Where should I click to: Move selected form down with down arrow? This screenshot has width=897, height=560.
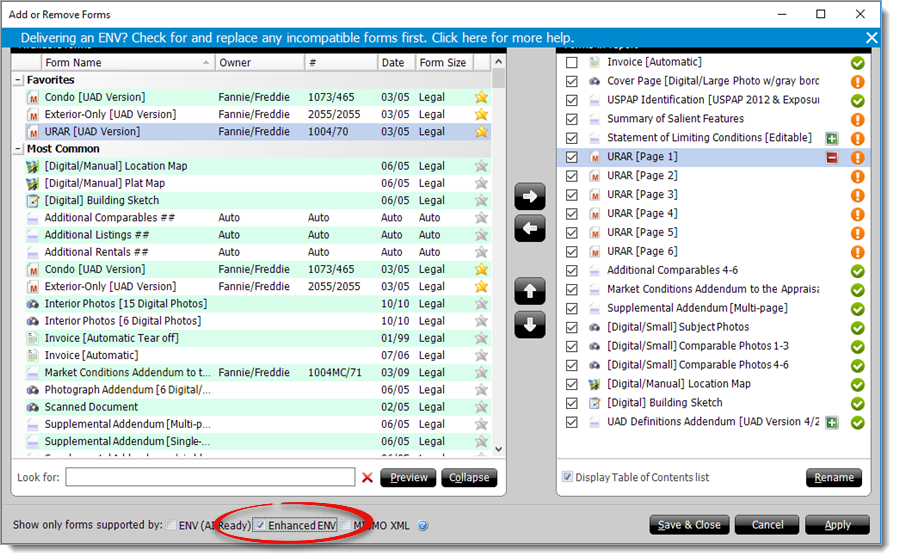tap(529, 324)
